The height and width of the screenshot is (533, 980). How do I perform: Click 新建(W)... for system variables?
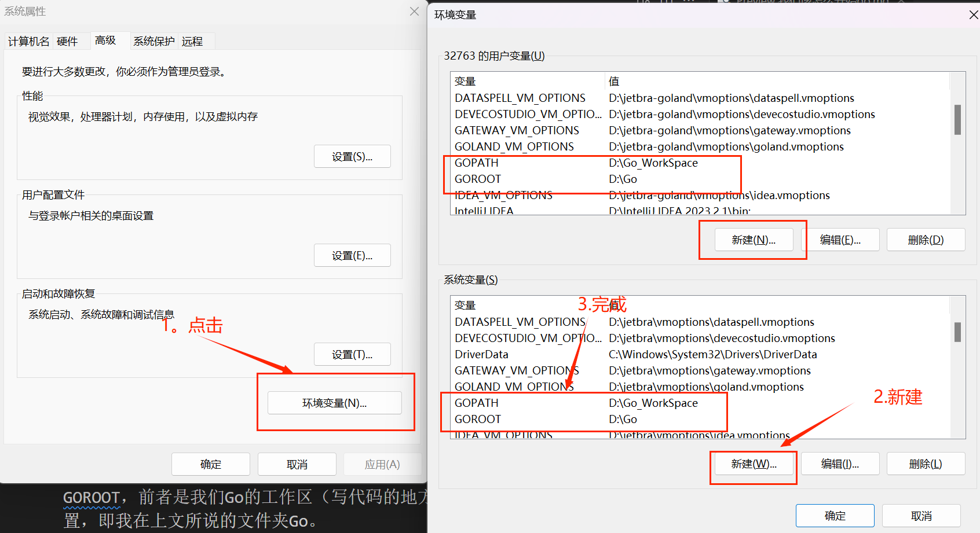pyautogui.click(x=754, y=464)
